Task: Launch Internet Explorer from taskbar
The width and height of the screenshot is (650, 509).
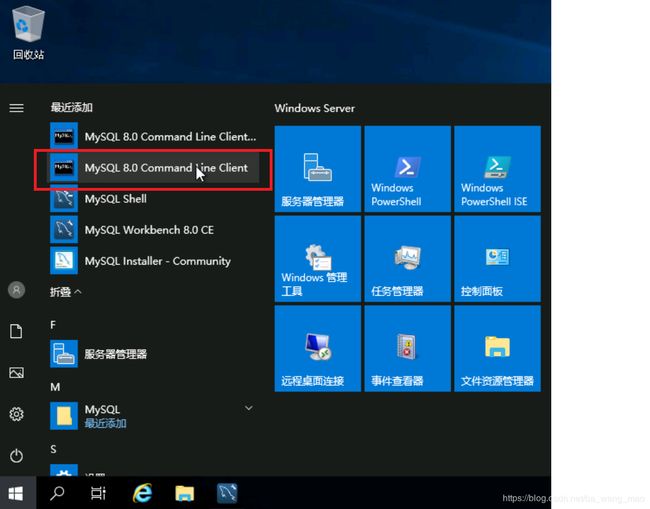Action: point(142,493)
